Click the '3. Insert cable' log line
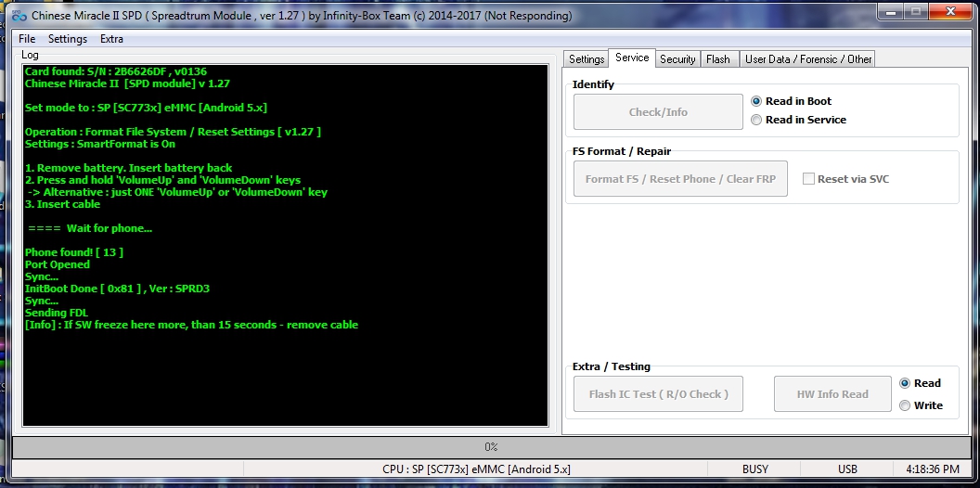 pyautogui.click(x=62, y=204)
